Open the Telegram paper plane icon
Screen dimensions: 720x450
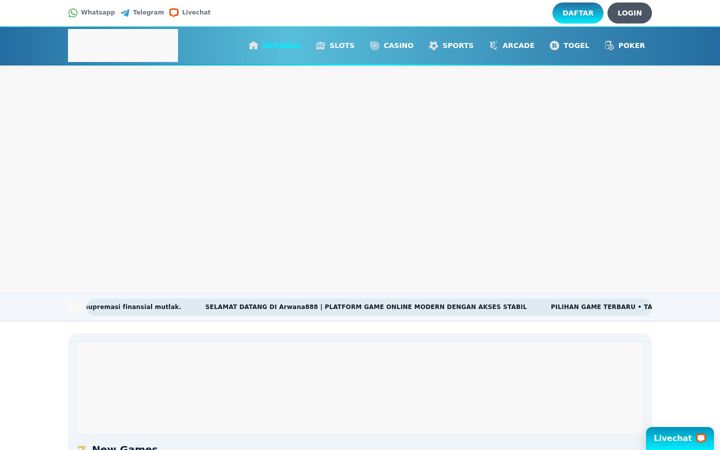point(125,13)
